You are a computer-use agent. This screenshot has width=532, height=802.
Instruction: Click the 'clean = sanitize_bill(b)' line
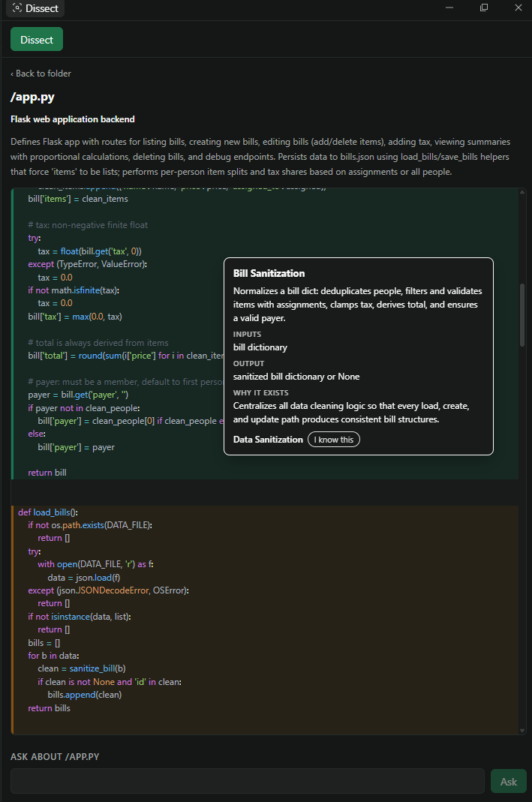coord(81,668)
